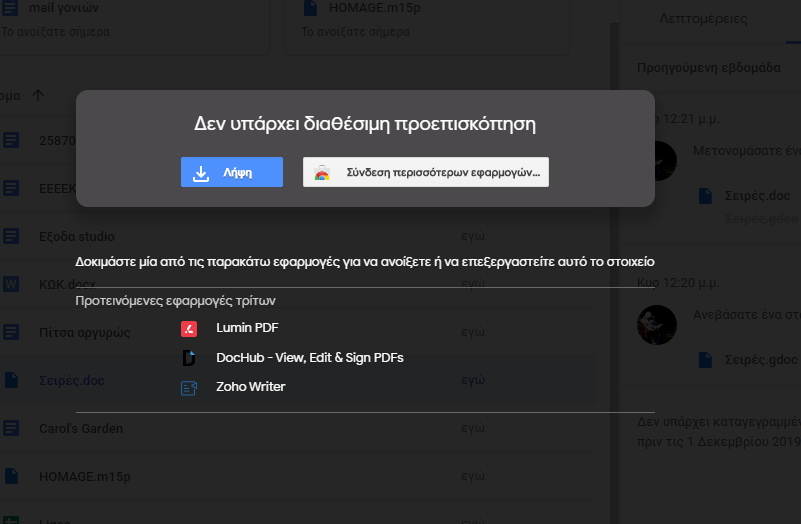Screen dimensions: 801x524
Task: Click document icon of 25870 row
Action: pos(11,140)
